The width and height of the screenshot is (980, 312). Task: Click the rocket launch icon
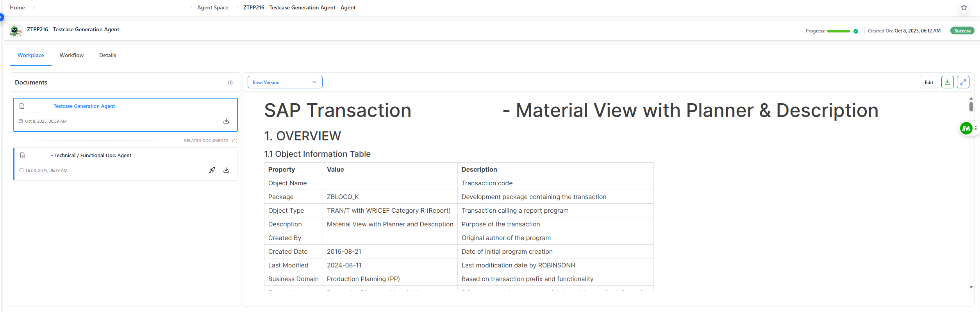[x=212, y=170]
